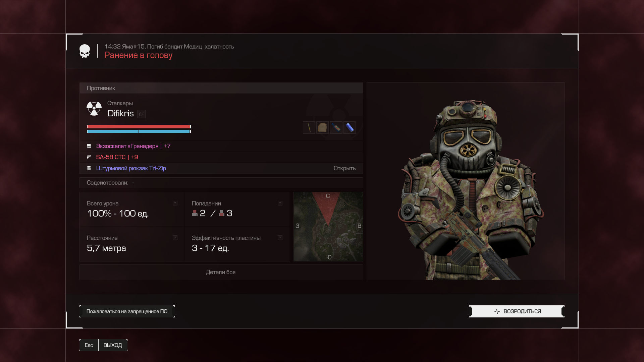
Task: Click the ВОЗРОДИТЬСЯ respawn button
Action: [517, 311]
